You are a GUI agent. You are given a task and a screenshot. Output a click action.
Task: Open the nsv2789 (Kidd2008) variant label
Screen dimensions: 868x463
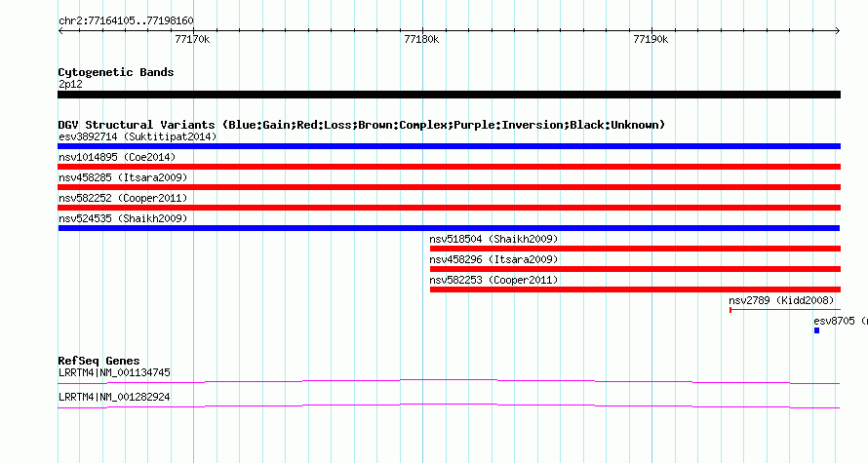(781, 300)
